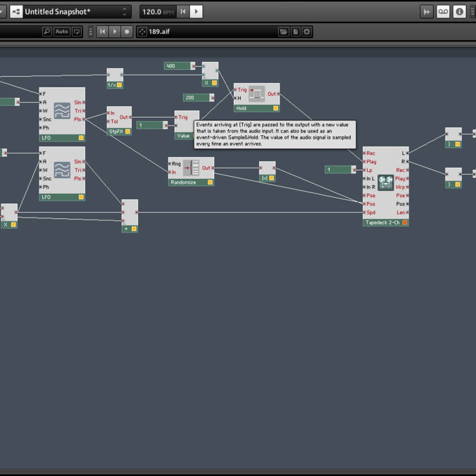
Task: Click the Randomize module icon
Action: pos(192,167)
